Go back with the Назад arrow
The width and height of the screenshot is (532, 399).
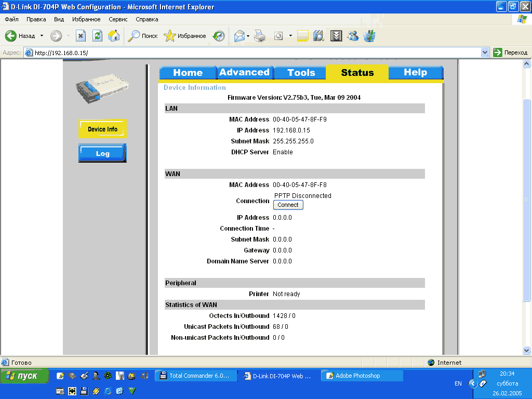(x=20, y=36)
